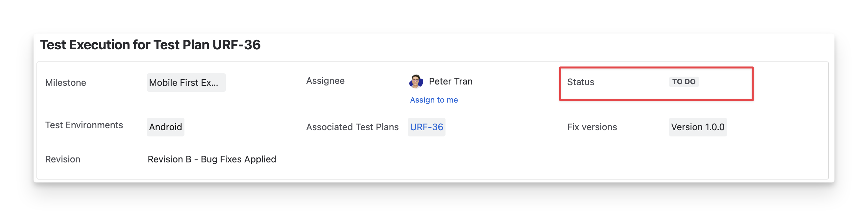Click the Milestone field label
The width and height of the screenshot is (868, 216).
(x=66, y=83)
